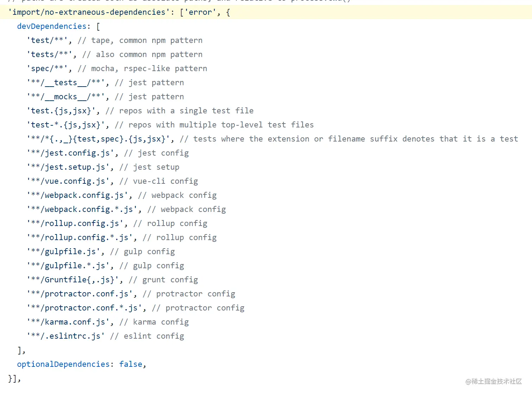Select the 'spec/**' pattern entry
This screenshot has width=532, height=395.
tap(47, 69)
